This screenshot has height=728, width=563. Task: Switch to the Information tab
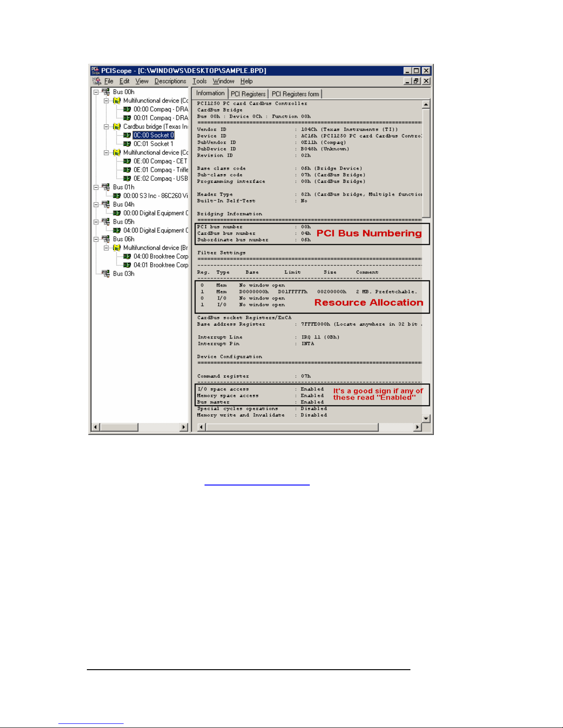[210, 93]
